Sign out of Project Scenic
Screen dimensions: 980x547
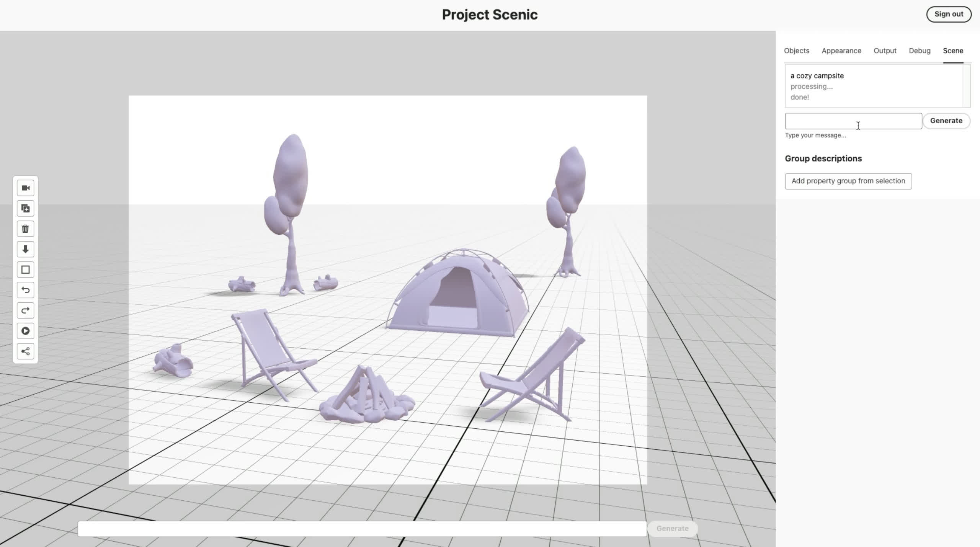pos(948,14)
